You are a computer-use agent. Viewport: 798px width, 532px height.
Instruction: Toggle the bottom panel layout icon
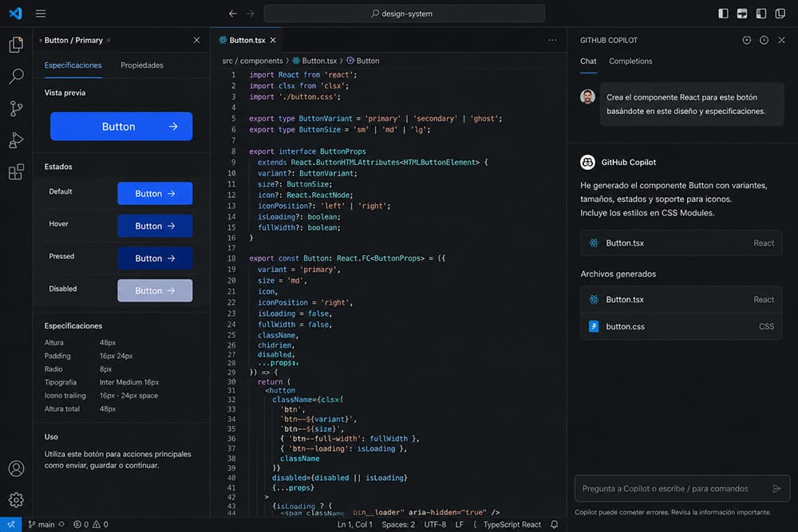[x=742, y=14]
